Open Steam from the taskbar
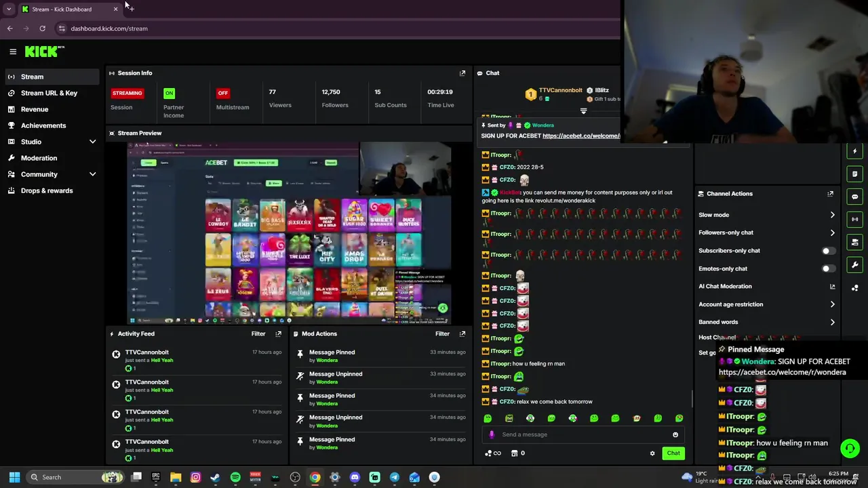Viewport: 868px width, 488px height. tap(215, 477)
